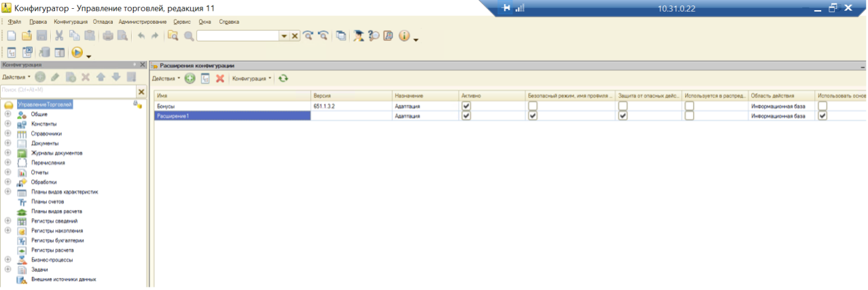Open Действия in the extensions panel
Screen dimensions: 868x290
coord(166,79)
